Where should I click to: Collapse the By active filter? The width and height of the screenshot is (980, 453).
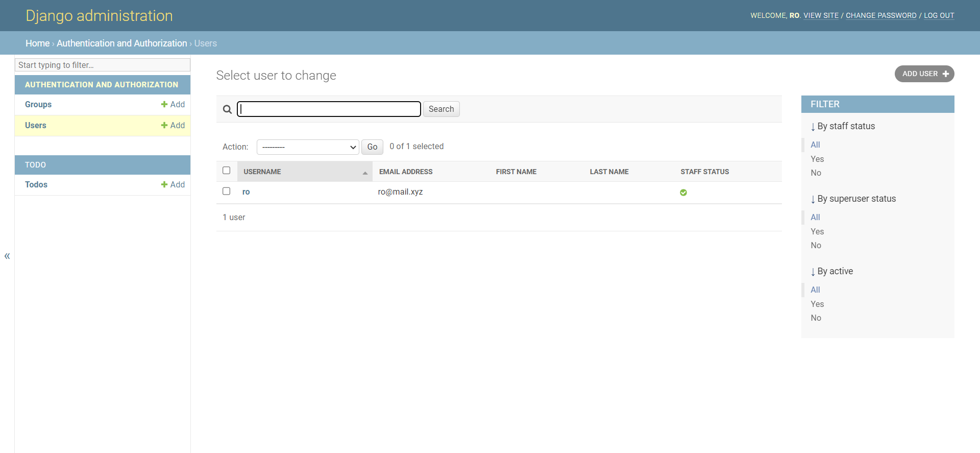click(832, 271)
